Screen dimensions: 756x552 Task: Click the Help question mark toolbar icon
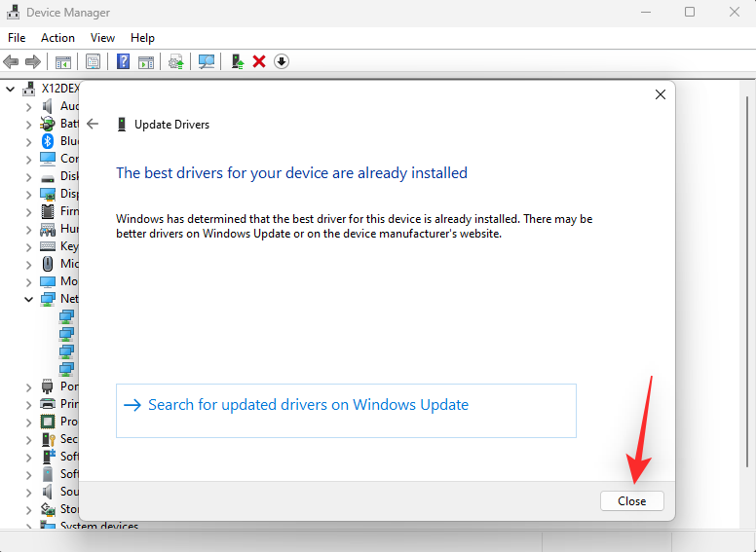click(x=124, y=61)
